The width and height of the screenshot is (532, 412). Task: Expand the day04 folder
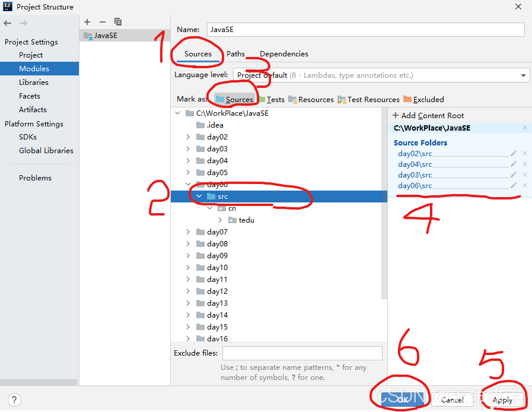[188, 161]
